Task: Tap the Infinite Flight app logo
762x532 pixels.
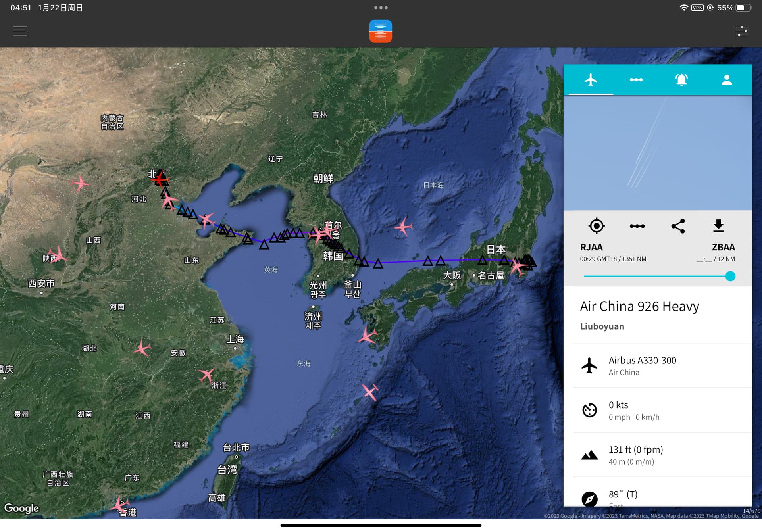Action: click(380, 31)
